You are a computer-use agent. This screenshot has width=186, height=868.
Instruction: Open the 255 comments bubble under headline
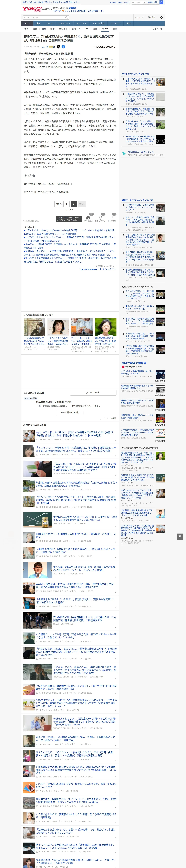[x=45, y=47]
